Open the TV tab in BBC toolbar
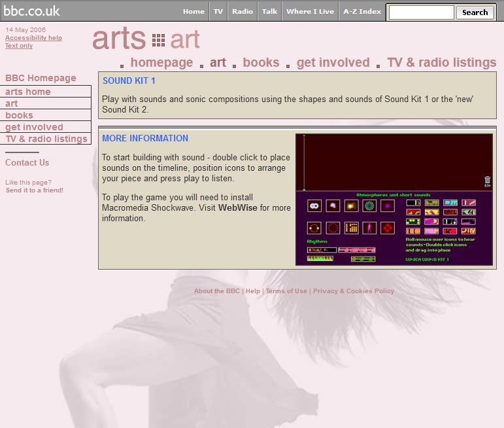The height and width of the screenshot is (428, 504). click(218, 11)
